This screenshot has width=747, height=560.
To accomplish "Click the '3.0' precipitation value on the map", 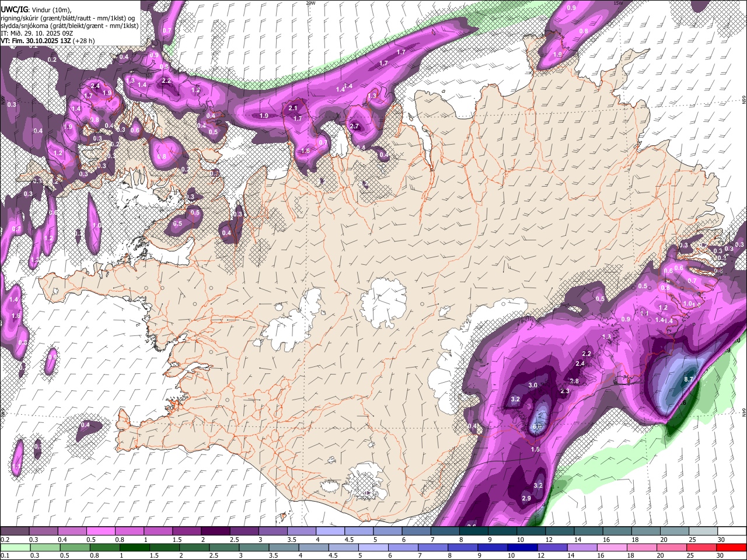I will [x=533, y=386].
